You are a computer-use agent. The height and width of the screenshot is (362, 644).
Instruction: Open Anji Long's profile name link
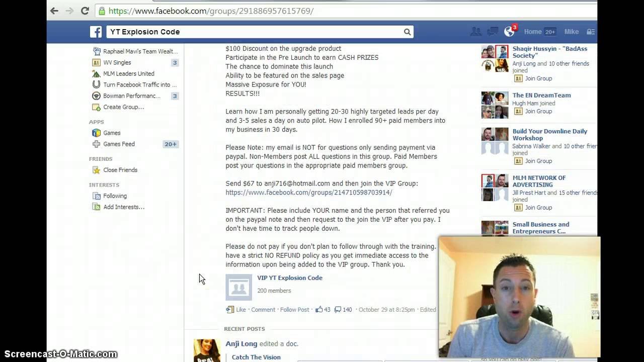242,344
